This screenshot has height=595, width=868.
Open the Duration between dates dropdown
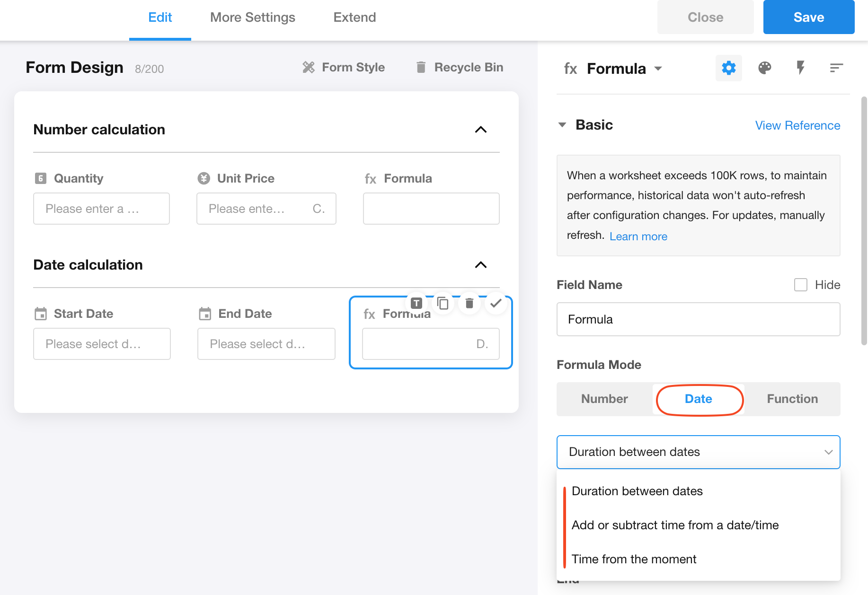click(x=698, y=452)
